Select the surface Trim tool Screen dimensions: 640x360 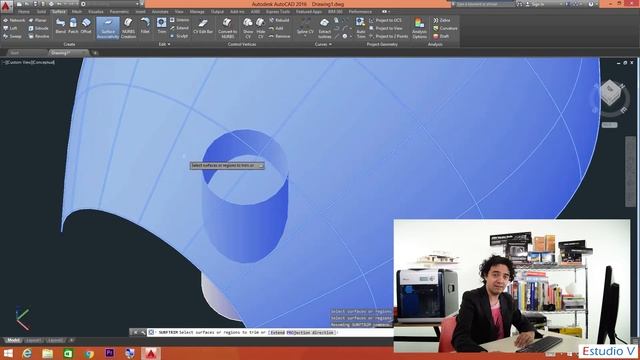[x=162, y=26]
